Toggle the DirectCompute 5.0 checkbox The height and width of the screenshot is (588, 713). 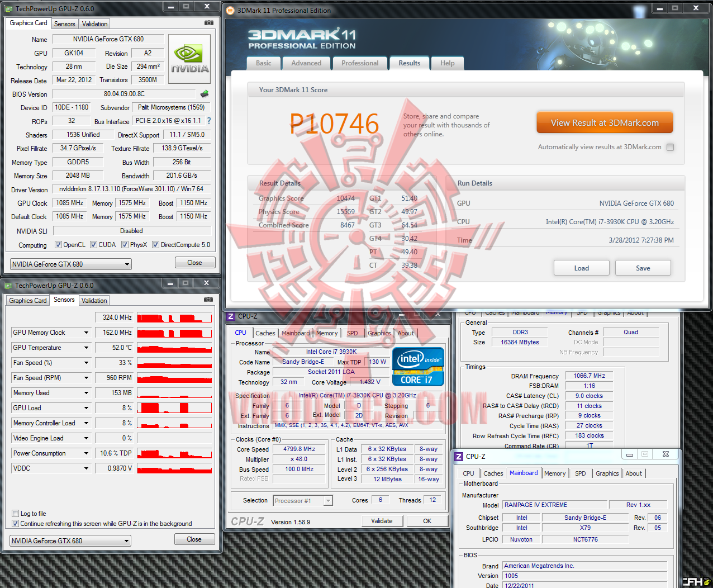pos(155,245)
